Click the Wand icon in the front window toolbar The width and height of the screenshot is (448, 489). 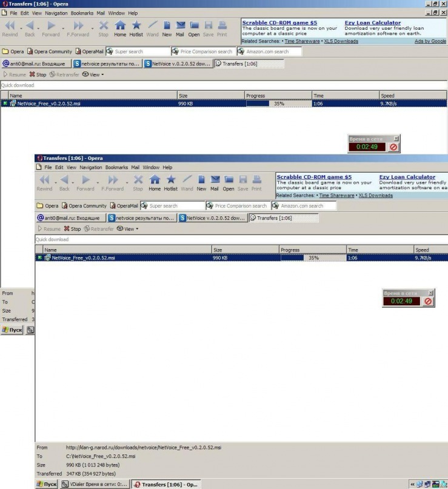[187, 179]
